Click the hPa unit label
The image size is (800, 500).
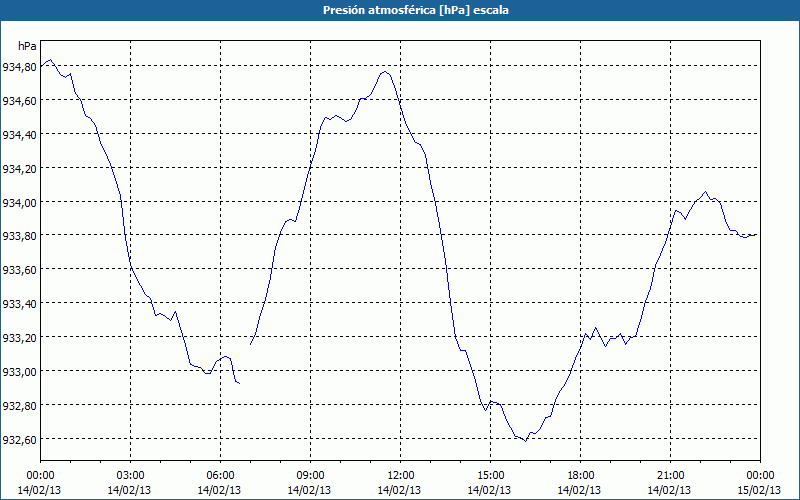coord(27,46)
